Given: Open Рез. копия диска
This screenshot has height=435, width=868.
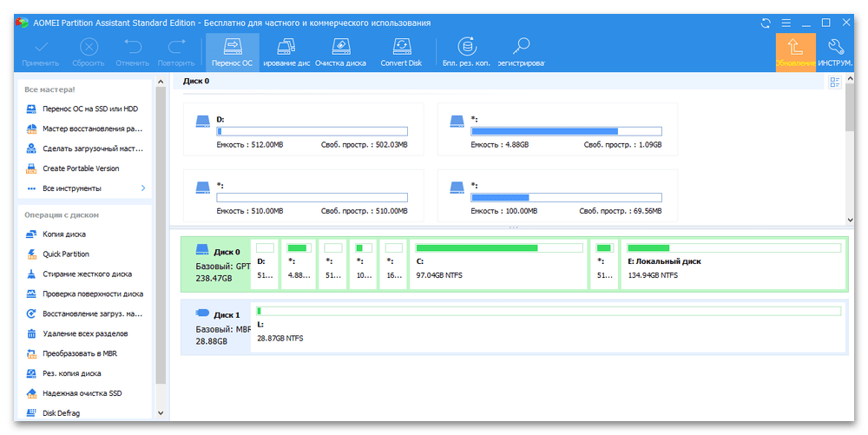Looking at the screenshot, I should pyautogui.click(x=63, y=373).
